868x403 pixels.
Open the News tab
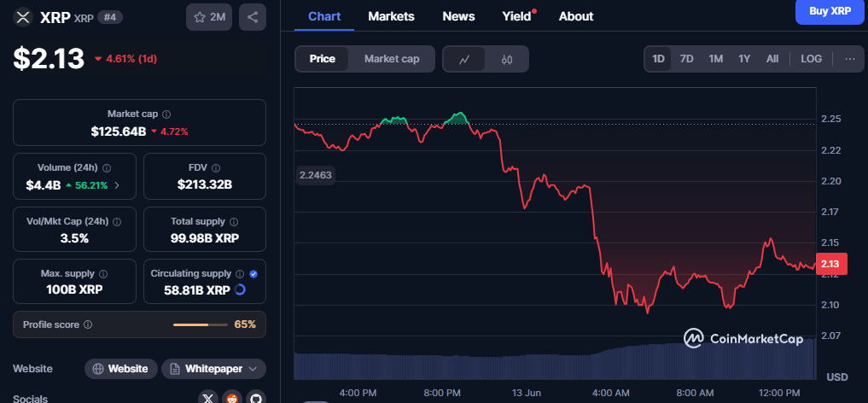458,16
